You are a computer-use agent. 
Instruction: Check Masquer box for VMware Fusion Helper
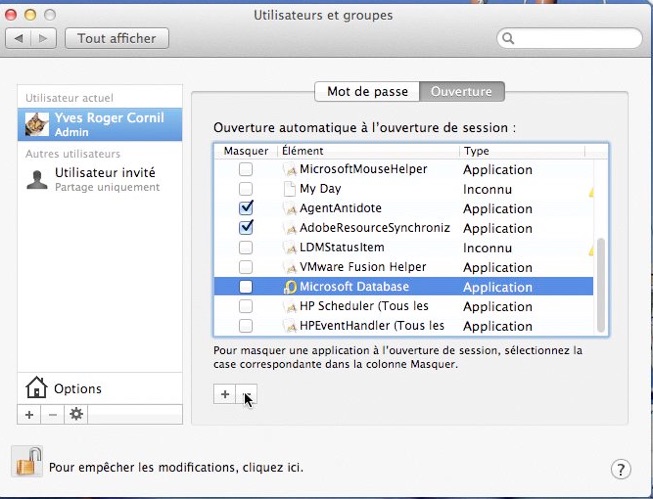(246, 267)
